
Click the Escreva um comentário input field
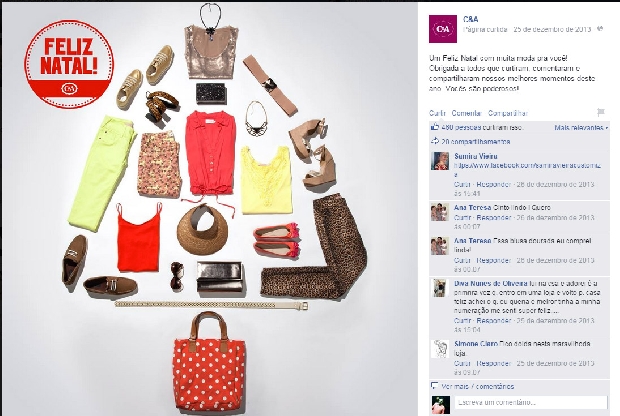click(x=531, y=403)
